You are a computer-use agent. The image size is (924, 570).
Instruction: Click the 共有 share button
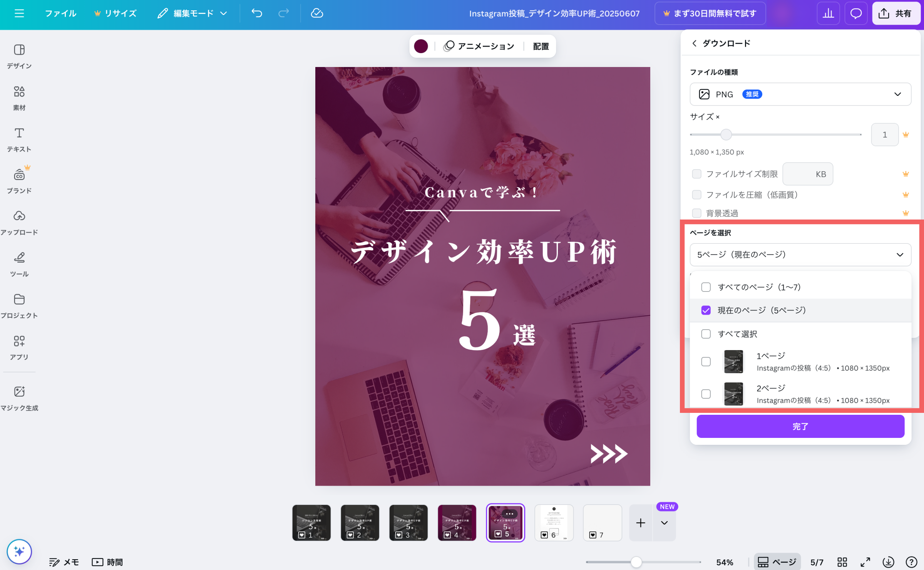pos(896,13)
